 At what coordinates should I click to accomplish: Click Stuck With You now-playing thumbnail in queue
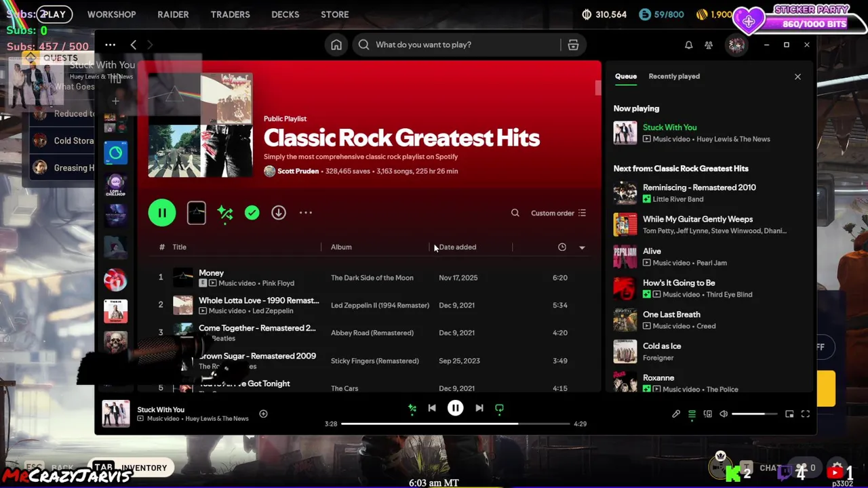tap(625, 133)
